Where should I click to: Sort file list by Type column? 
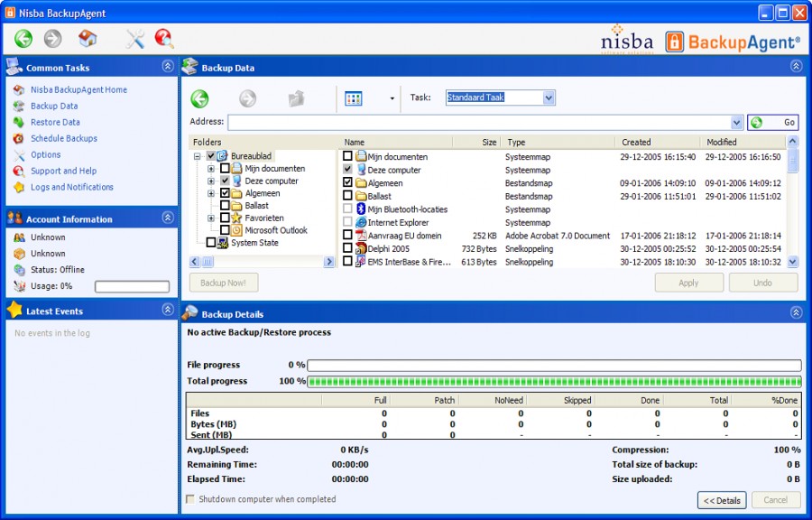pyautogui.click(x=558, y=142)
